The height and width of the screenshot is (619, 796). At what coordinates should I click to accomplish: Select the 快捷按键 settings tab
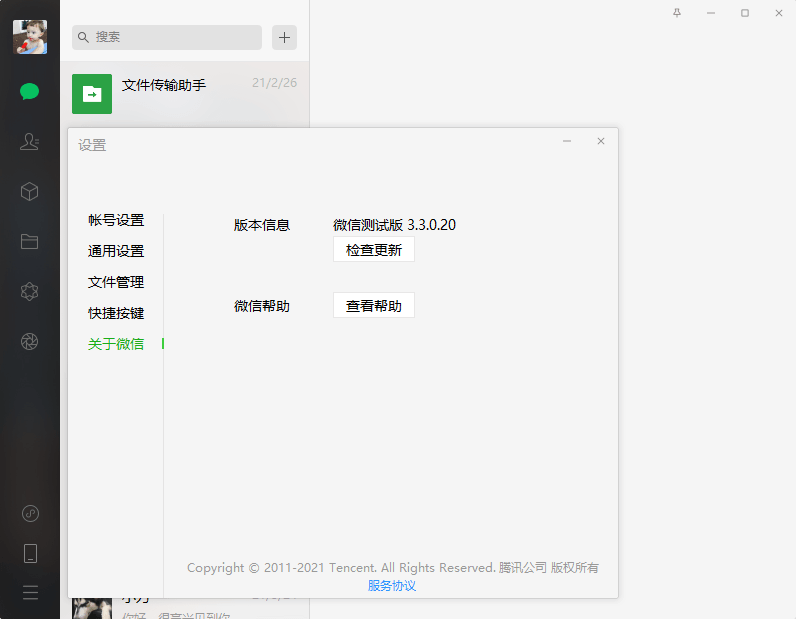point(116,313)
